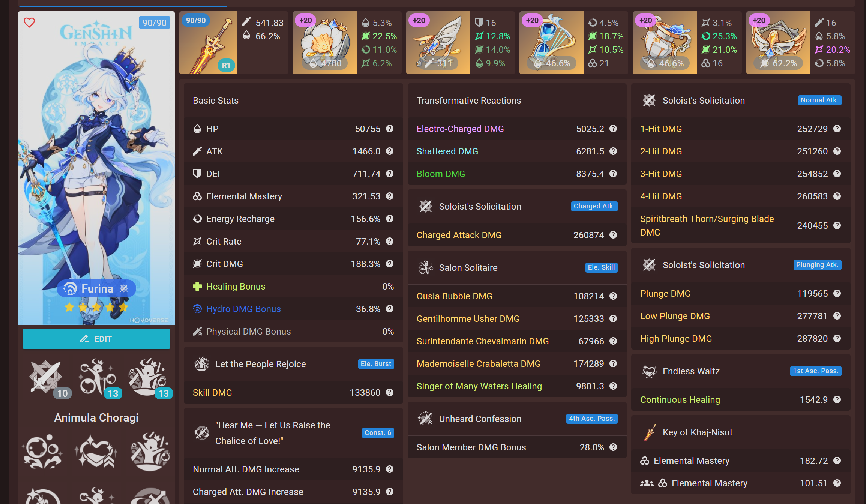Image resolution: width=866 pixels, height=504 pixels.
Task: Click the Let the People Rejoice talent icon
Action: click(x=202, y=364)
